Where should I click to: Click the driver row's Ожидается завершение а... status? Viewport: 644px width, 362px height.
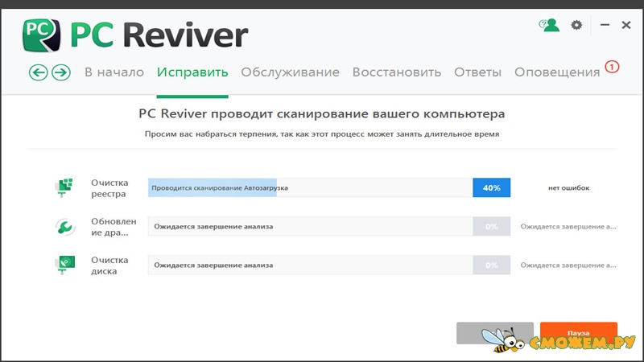tap(568, 227)
